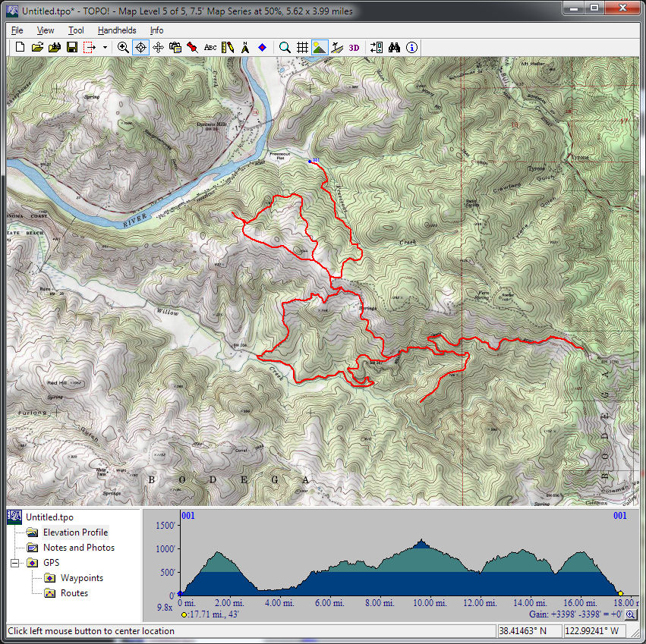Select the Zoom In magnifier tool

pos(123,47)
